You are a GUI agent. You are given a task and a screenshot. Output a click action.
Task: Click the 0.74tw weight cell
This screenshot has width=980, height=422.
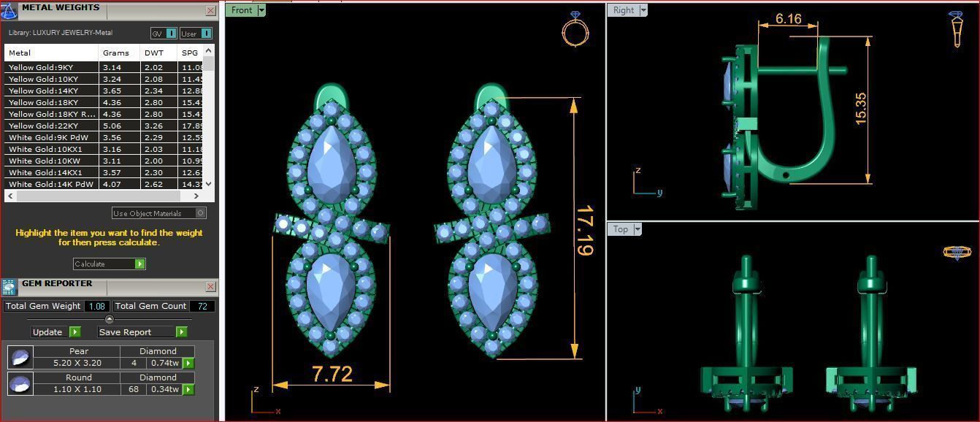164,363
